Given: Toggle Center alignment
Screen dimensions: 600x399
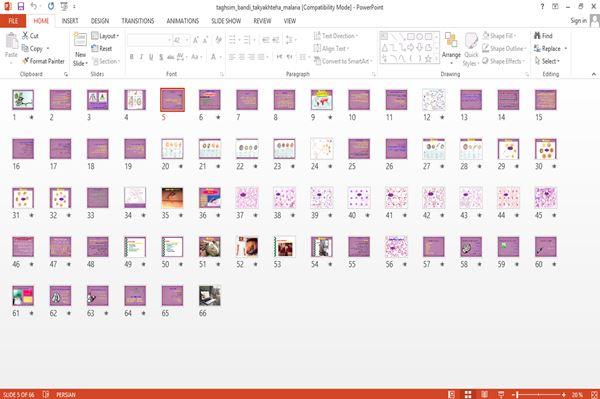Looking at the screenshot, I should tap(241, 57).
